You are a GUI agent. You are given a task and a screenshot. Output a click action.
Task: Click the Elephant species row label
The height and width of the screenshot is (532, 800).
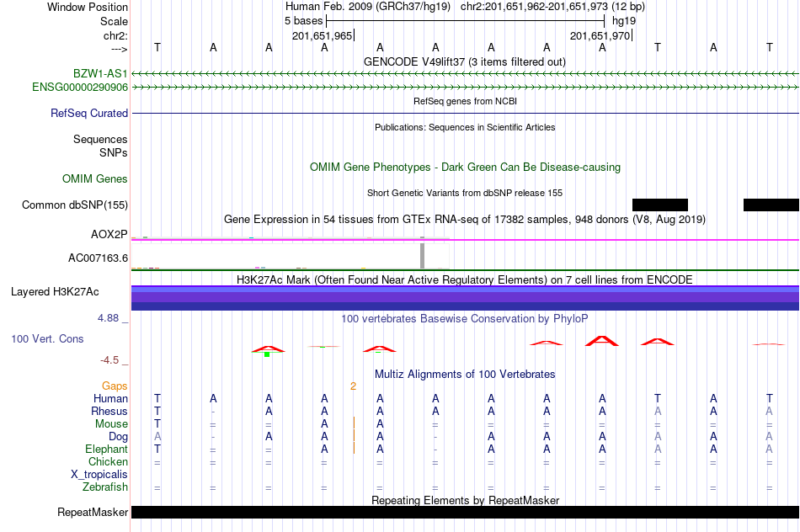pyautogui.click(x=106, y=449)
